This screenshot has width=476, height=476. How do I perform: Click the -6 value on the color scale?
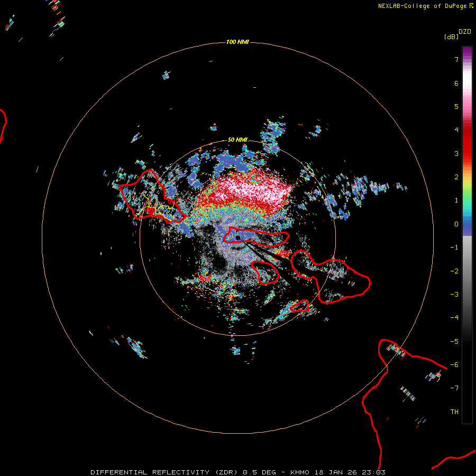(454, 365)
